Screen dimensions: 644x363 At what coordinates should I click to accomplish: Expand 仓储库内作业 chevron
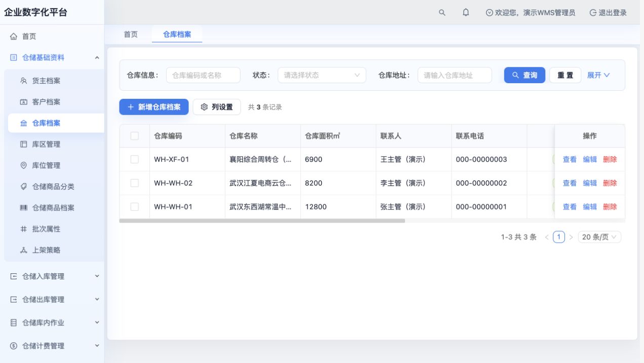click(x=97, y=322)
